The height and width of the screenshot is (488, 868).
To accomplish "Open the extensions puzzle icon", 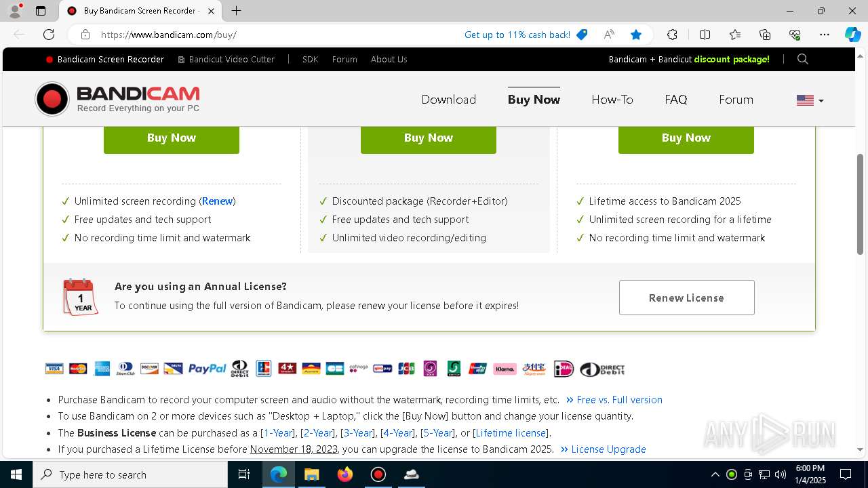I will [672, 35].
